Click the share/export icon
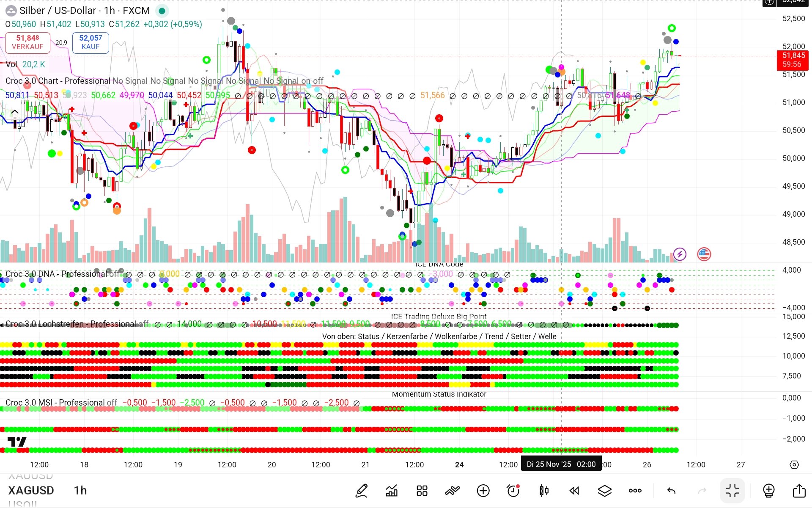 [x=799, y=491]
